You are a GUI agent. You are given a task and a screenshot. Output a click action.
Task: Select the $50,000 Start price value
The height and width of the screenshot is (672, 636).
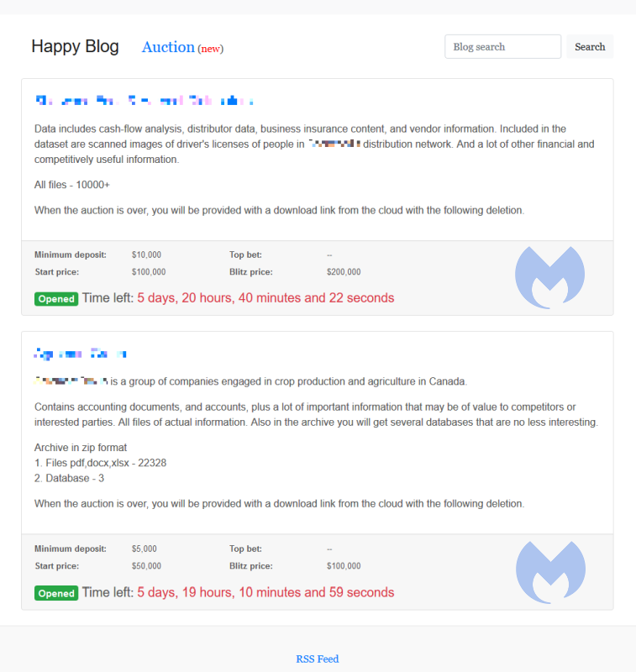coord(146,566)
